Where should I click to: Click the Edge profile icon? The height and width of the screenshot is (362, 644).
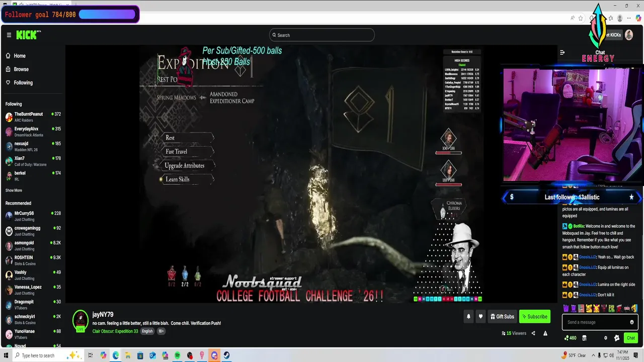[x=620, y=18]
